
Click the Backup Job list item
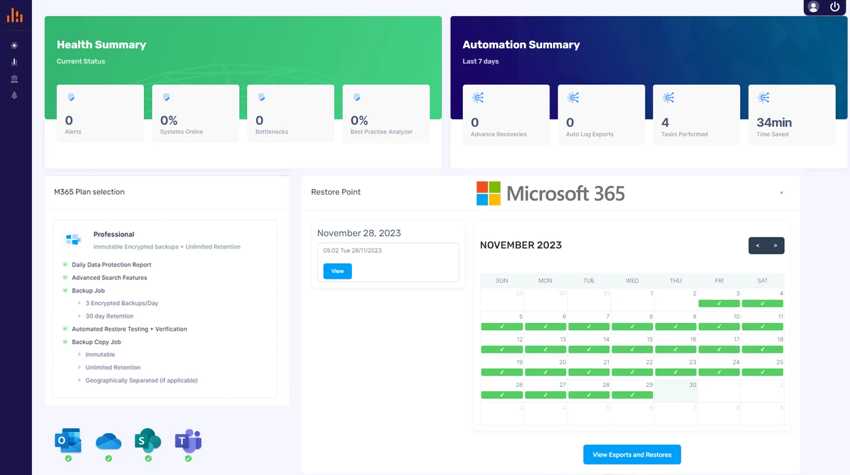coord(88,291)
